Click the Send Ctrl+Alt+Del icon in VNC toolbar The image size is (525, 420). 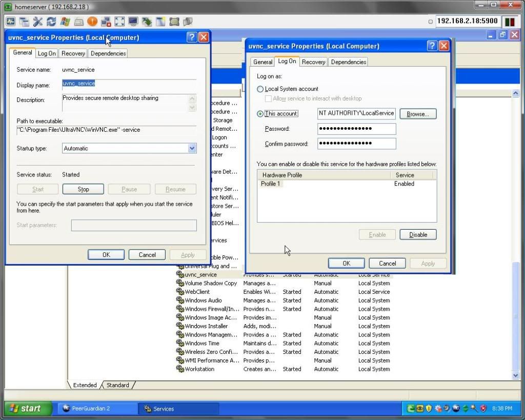(11, 22)
